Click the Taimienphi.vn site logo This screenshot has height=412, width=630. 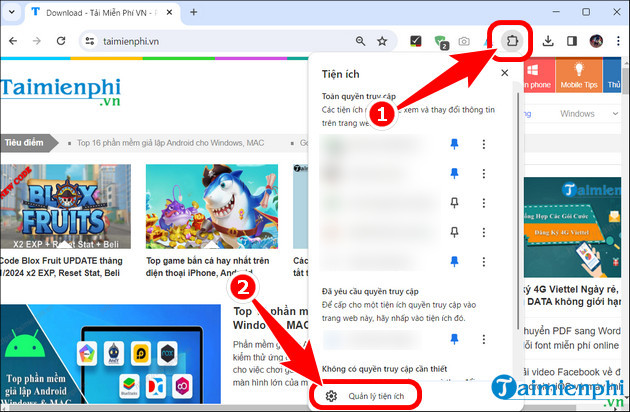pyautogui.click(x=61, y=92)
